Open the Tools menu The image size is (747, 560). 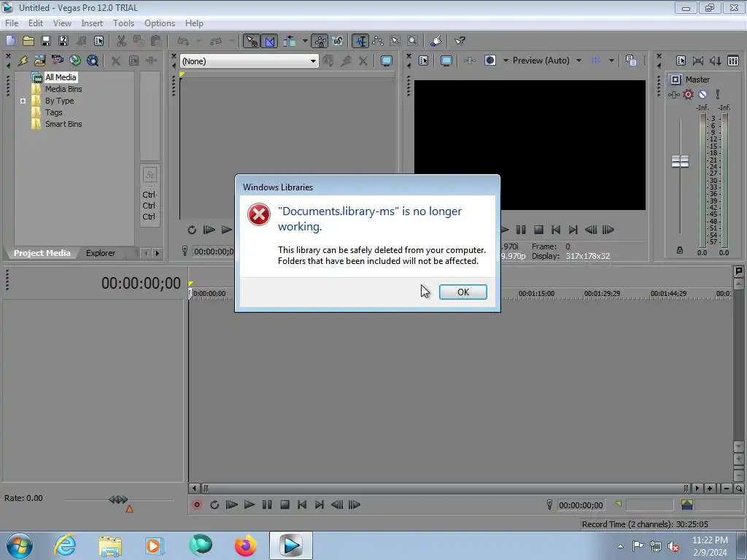tap(123, 23)
